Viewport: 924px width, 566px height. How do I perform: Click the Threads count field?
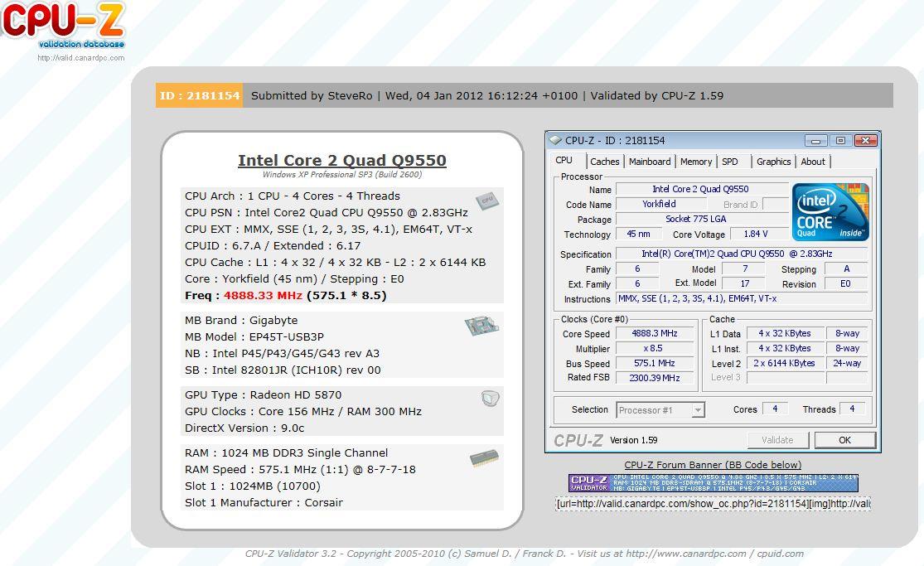(852, 409)
